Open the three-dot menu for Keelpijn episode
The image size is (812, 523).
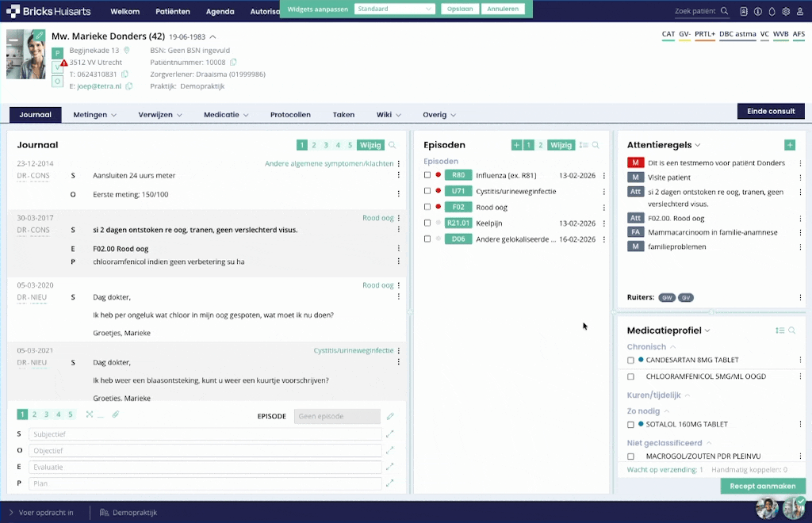(604, 223)
